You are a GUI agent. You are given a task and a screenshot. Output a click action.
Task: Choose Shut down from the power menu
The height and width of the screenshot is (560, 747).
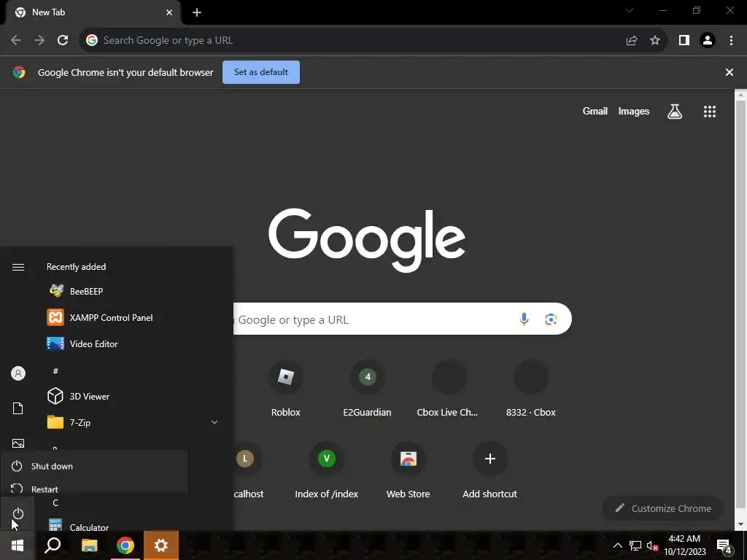click(94, 466)
